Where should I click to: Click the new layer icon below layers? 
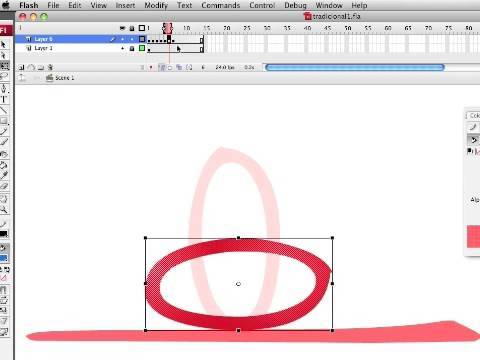(x=22, y=67)
